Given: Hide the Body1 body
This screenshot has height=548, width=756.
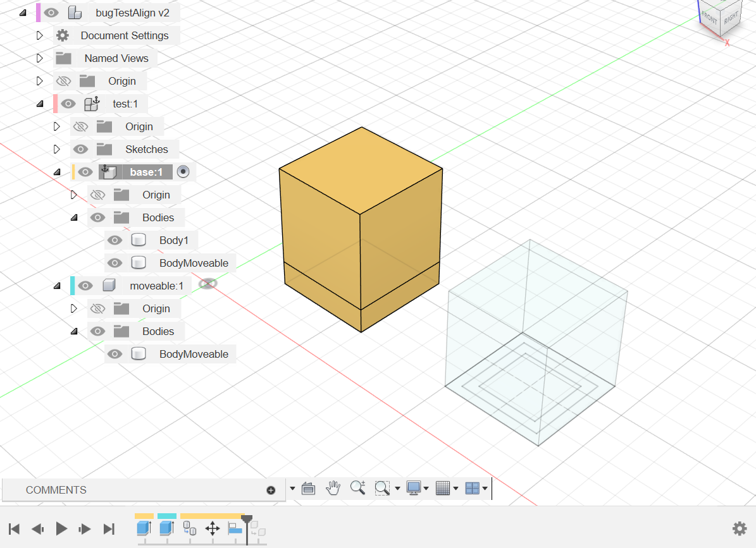Looking at the screenshot, I should [x=115, y=240].
